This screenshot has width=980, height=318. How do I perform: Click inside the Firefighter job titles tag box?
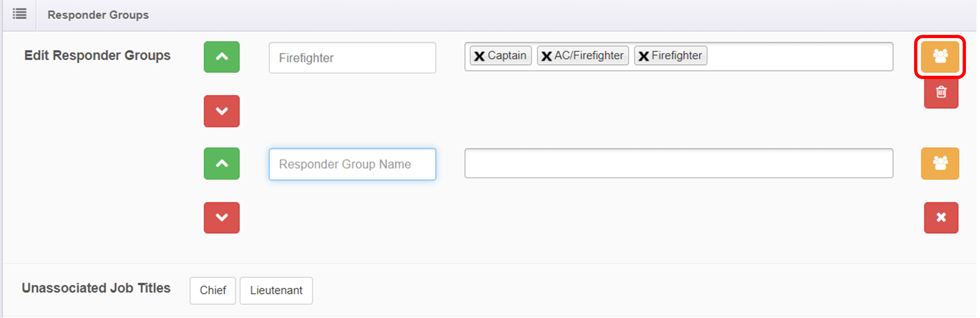coord(799,56)
